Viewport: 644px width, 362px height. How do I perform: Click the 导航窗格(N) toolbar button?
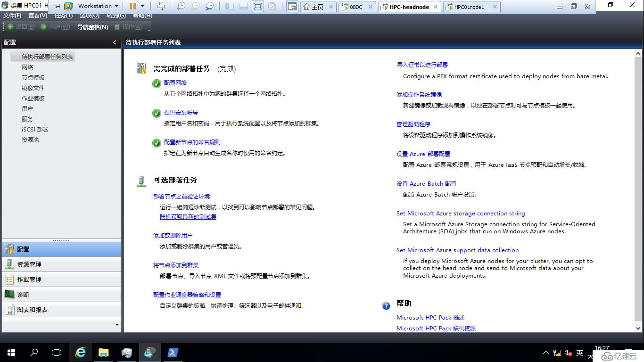92,27
